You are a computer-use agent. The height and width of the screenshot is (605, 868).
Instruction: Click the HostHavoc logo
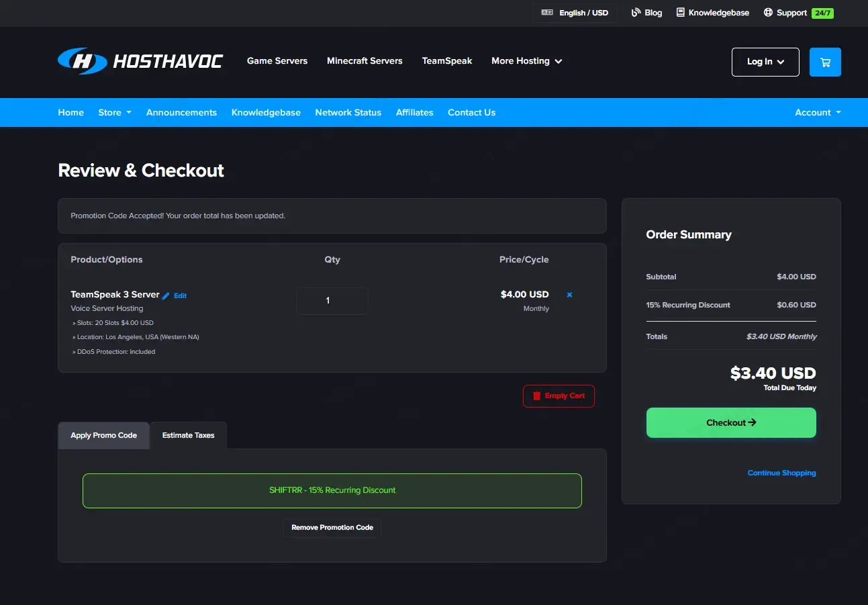coord(140,61)
